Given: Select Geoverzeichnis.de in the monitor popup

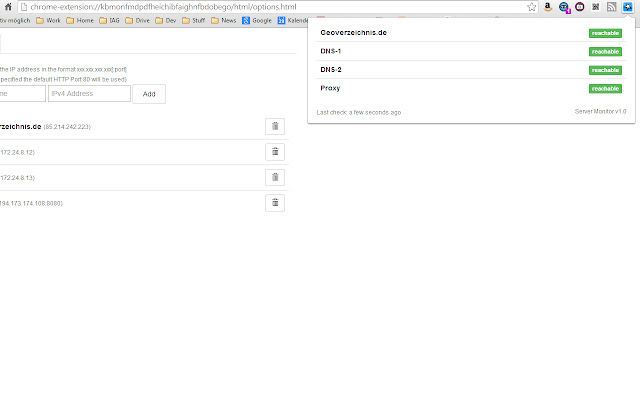Looking at the screenshot, I should click(x=353, y=33).
